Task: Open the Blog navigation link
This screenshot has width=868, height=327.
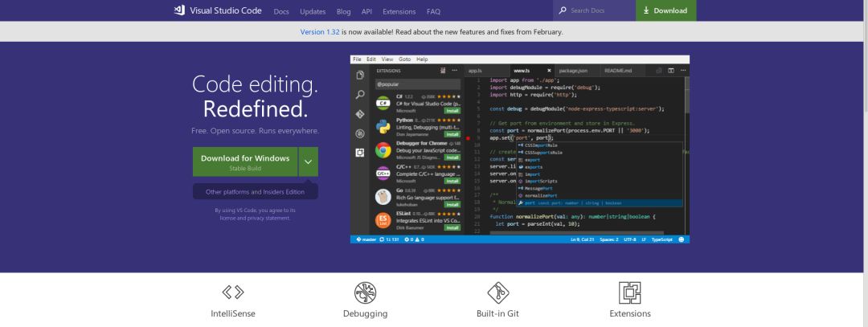Action: tap(344, 11)
